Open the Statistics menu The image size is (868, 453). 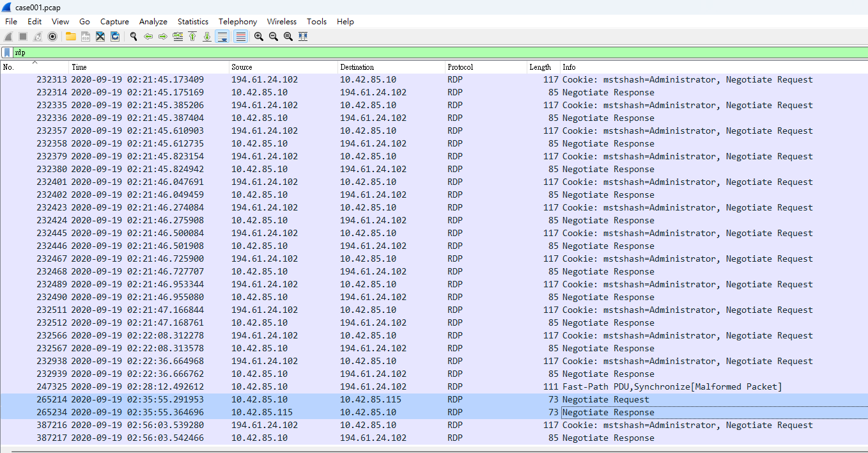point(193,21)
